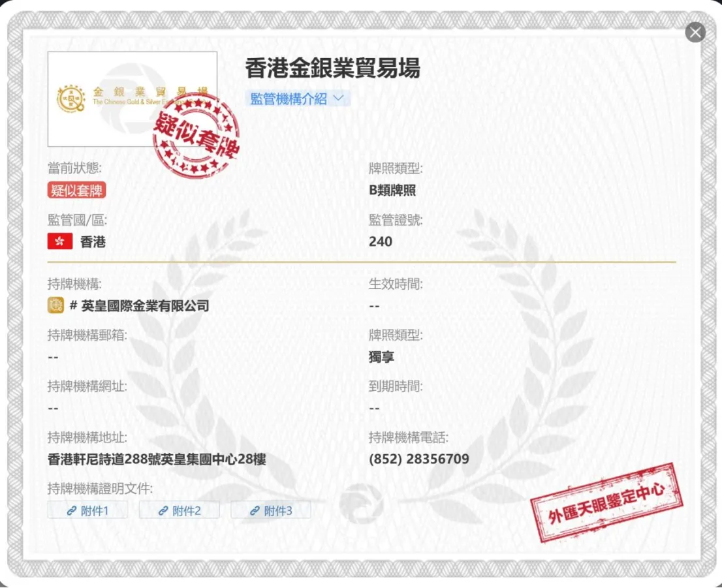
Task: Open attachment 附件2
Action: pos(179,510)
